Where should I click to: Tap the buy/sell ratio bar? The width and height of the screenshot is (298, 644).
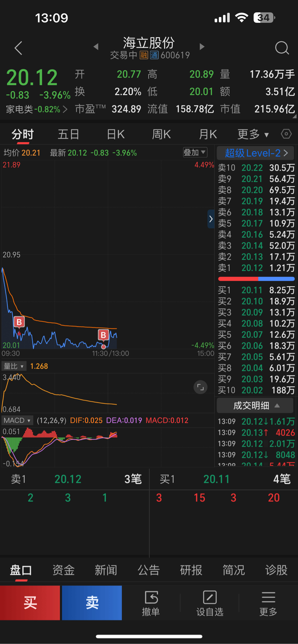256,279
